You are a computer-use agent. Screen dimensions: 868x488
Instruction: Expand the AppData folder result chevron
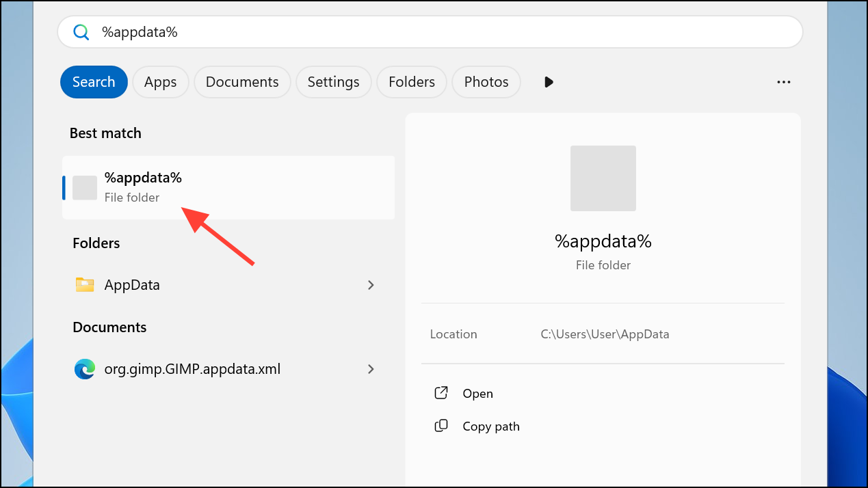pos(371,285)
